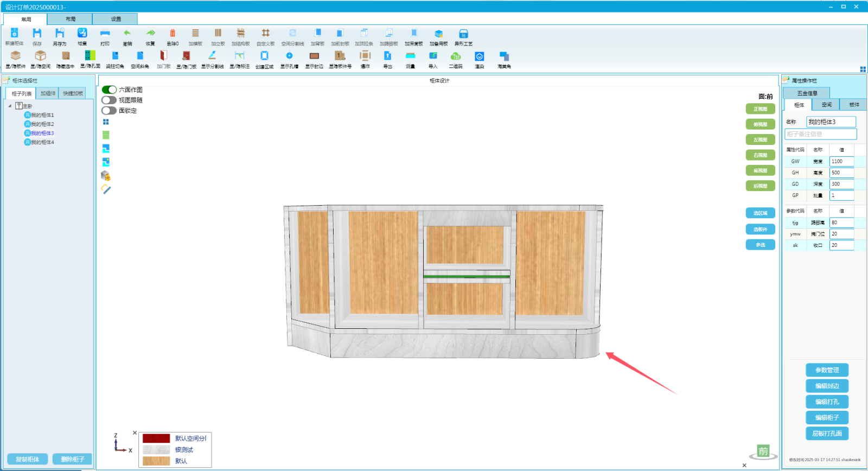The image size is (868, 471).
Task: Click the 删除柜子 button
Action: (x=72, y=459)
